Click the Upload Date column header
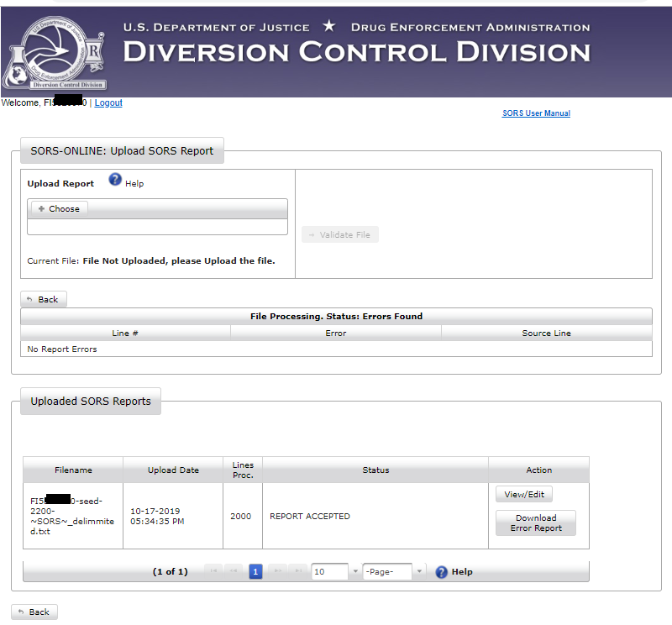672x625 pixels. [173, 470]
